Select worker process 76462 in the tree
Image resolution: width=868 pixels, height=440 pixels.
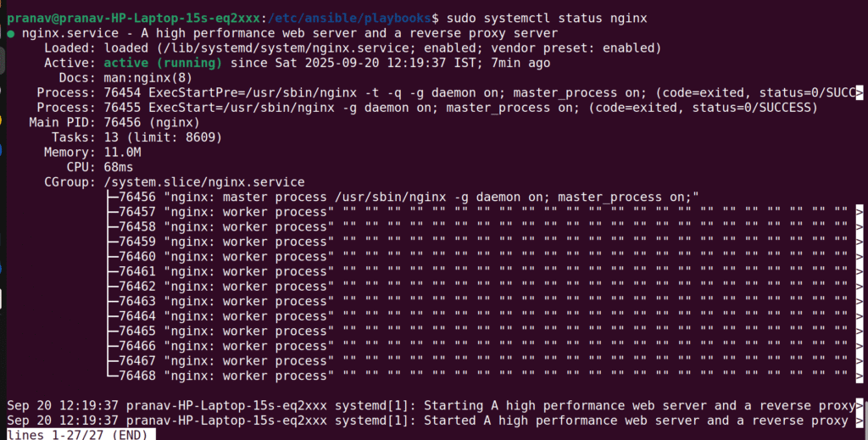click(137, 287)
